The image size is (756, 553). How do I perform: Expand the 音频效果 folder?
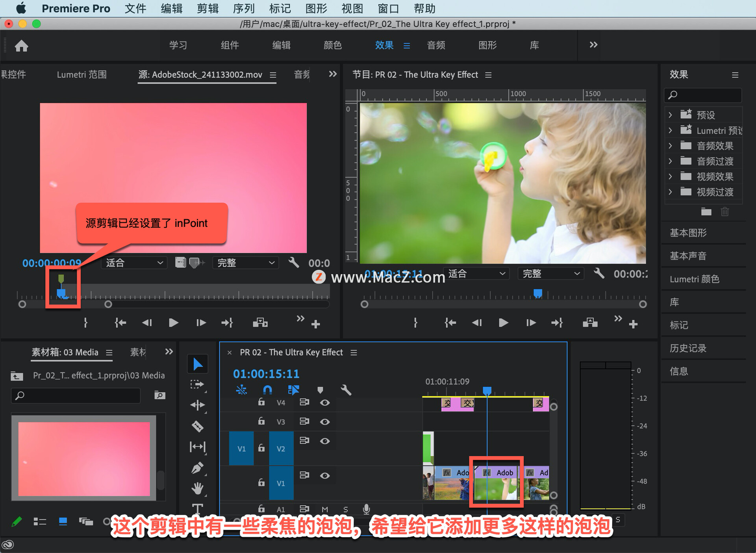(x=670, y=146)
